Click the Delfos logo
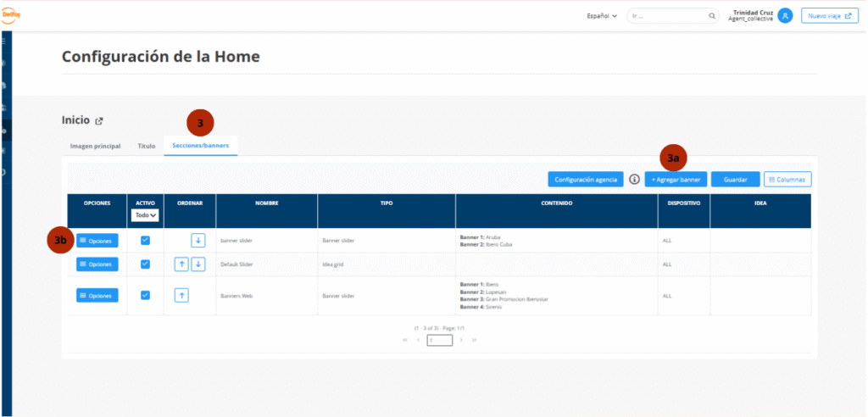 tap(11, 14)
